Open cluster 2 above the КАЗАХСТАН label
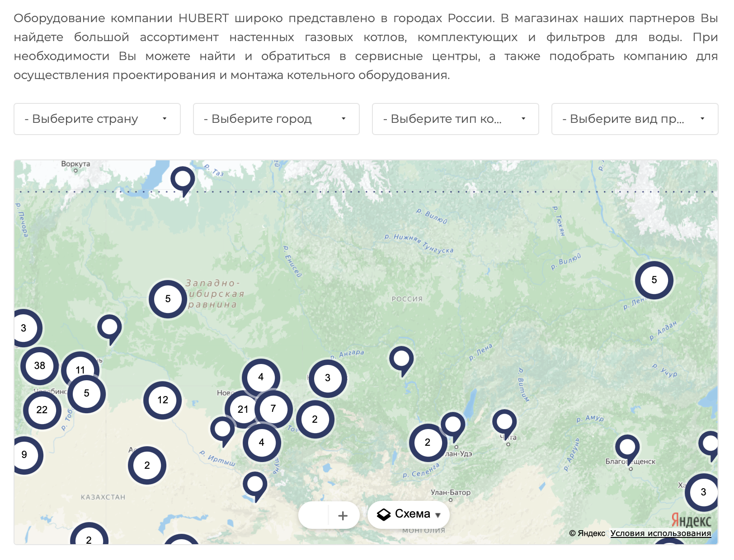734x560 pixels. coord(147,466)
